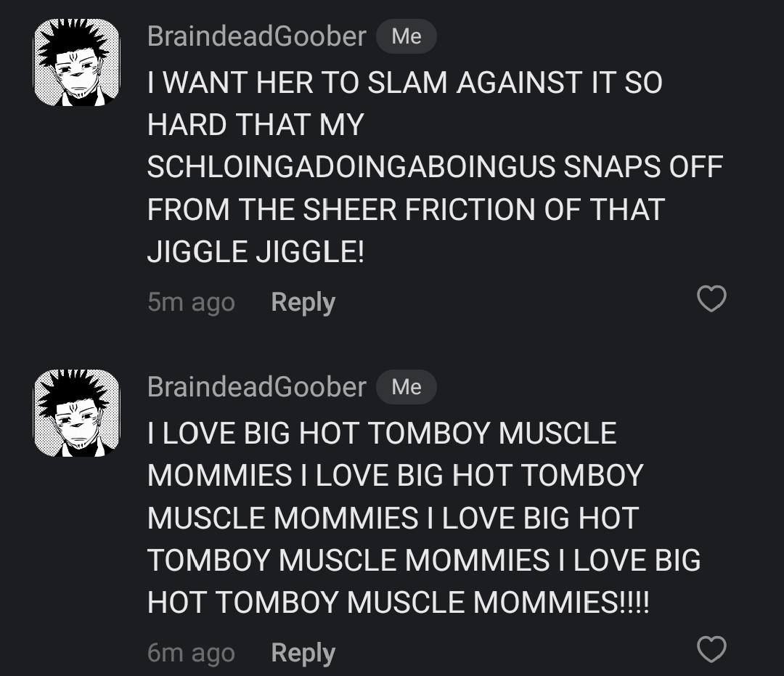Click the "6m ago" timestamp
This screenshot has height=676, width=784.
[x=191, y=653]
